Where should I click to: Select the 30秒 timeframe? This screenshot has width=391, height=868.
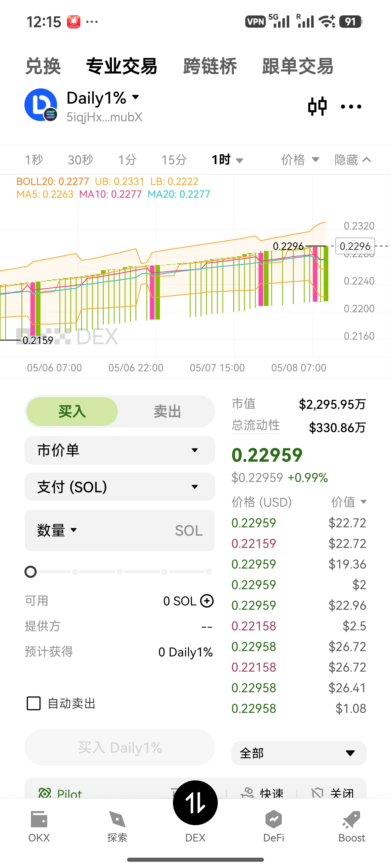pyautogui.click(x=80, y=160)
